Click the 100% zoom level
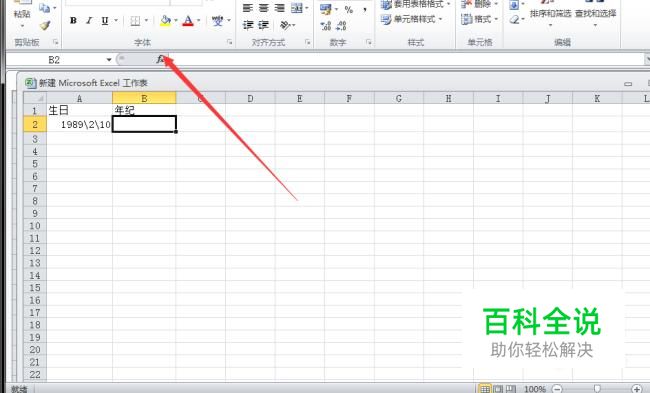 pos(535,389)
